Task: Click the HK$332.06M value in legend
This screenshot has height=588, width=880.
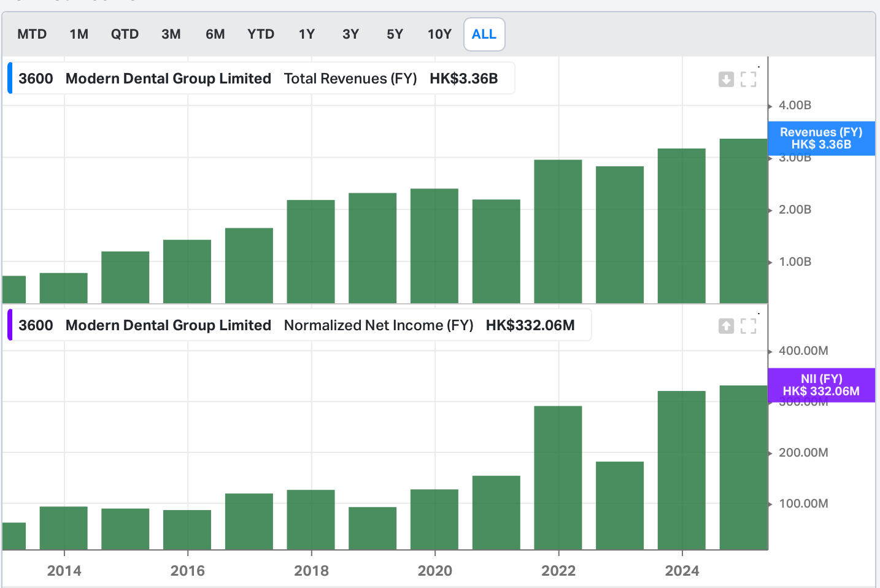Action: (x=530, y=325)
